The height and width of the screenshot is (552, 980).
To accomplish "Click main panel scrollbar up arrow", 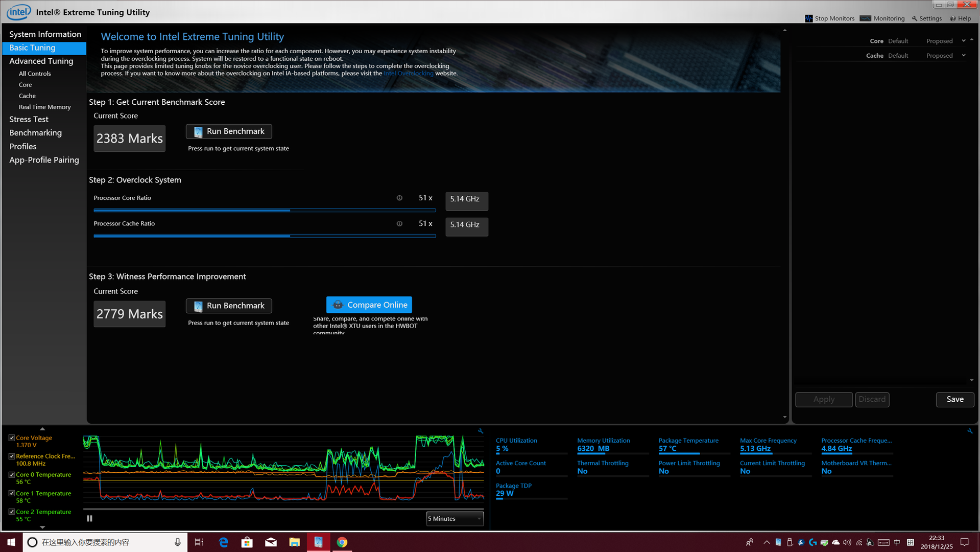I will pos(784,30).
